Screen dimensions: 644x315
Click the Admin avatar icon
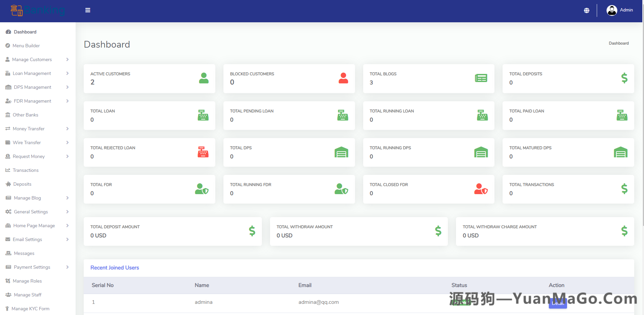612,10
